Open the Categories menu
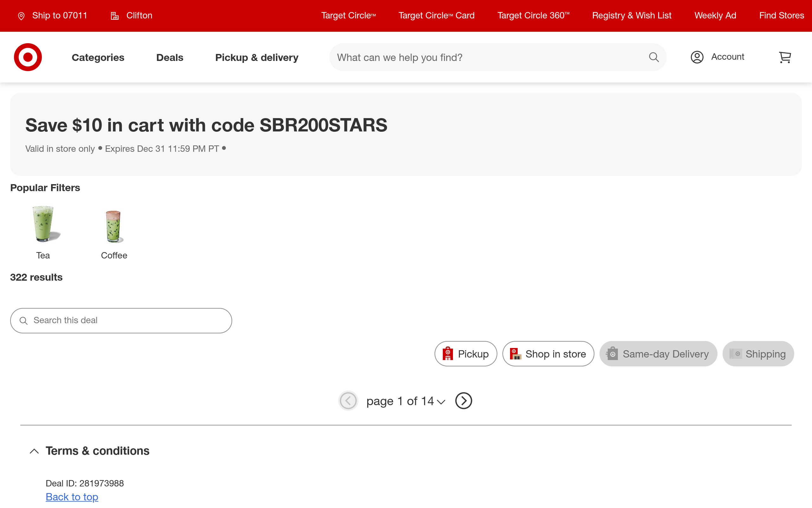Image resolution: width=812 pixels, height=508 pixels. click(x=98, y=57)
